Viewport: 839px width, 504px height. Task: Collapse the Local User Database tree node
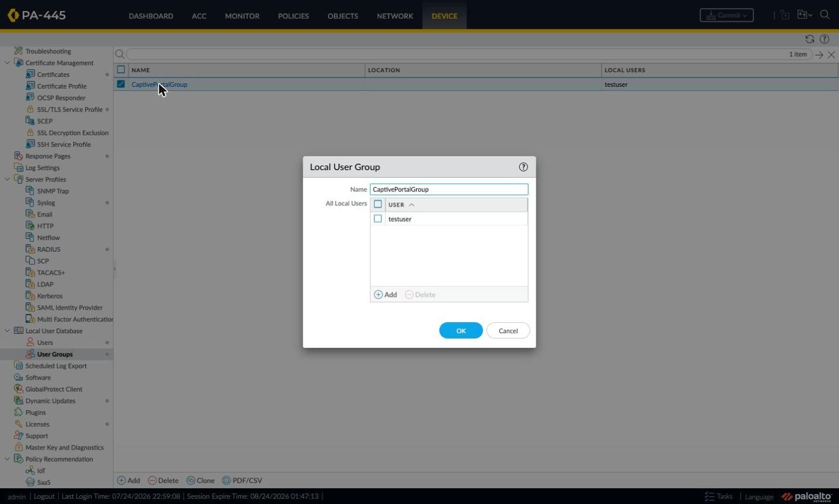(x=7, y=331)
